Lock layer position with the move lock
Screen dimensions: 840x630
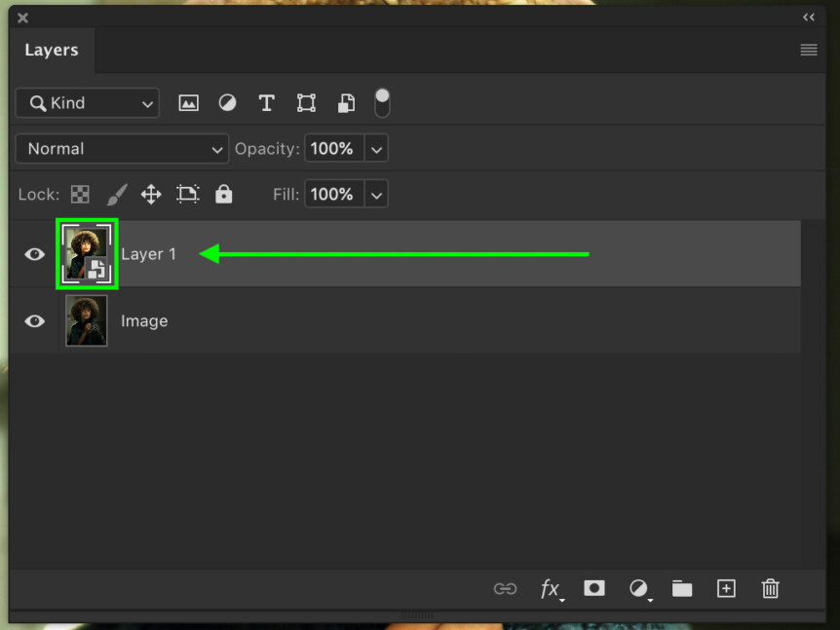pyautogui.click(x=151, y=194)
